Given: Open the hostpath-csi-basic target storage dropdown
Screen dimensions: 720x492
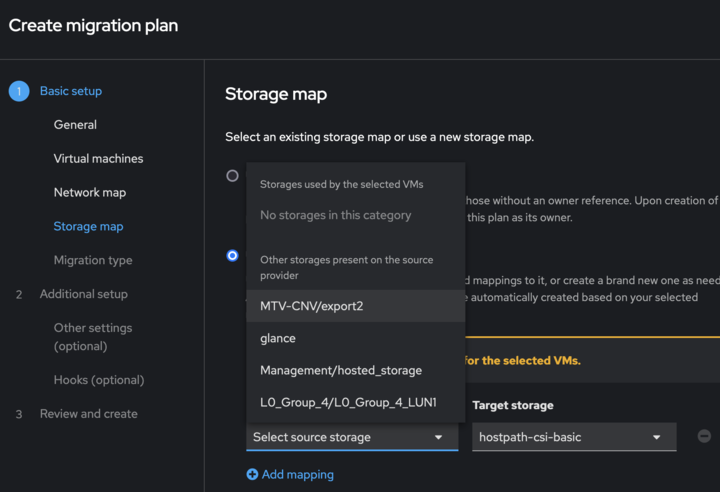Looking at the screenshot, I should (568, 437).
